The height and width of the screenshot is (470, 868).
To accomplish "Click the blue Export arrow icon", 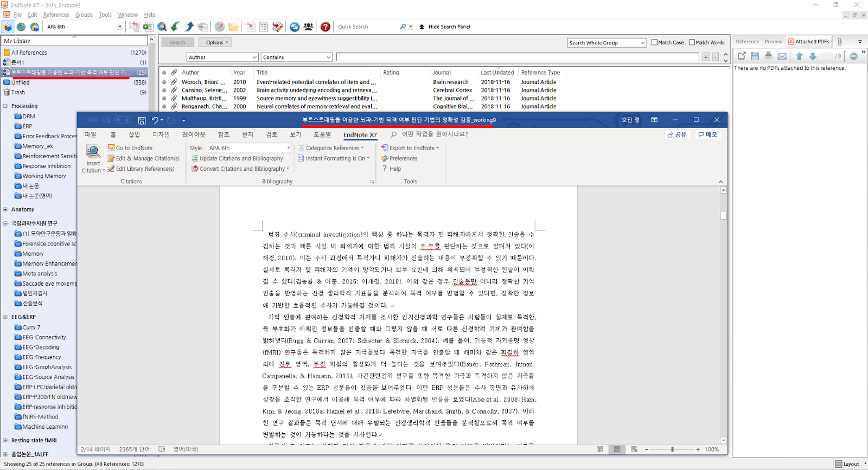I will (189, 27).
